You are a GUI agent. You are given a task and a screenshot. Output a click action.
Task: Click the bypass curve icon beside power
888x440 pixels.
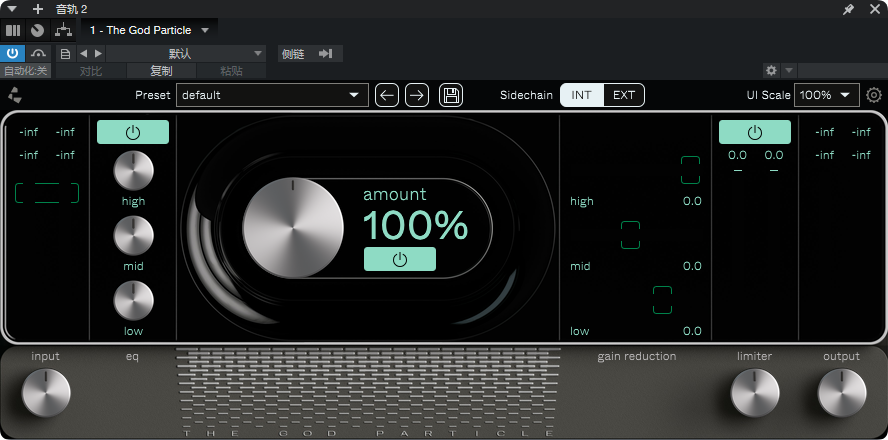39,54
